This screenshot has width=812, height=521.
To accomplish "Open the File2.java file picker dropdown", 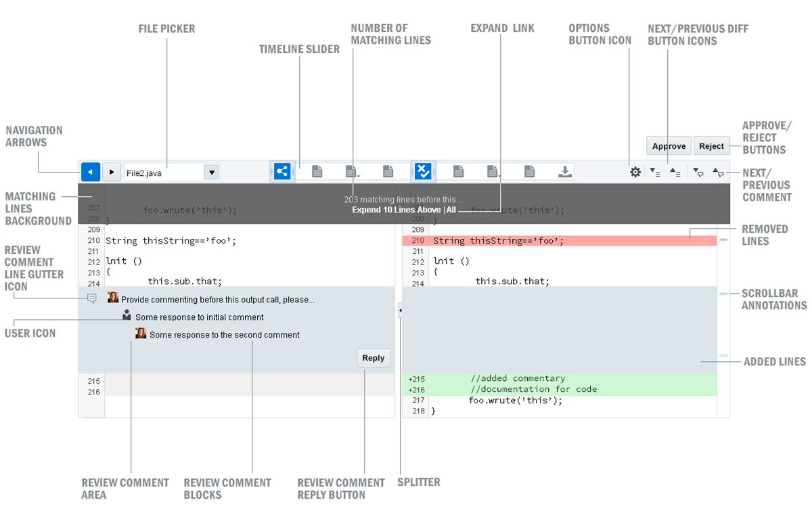I will coord(212,173).
